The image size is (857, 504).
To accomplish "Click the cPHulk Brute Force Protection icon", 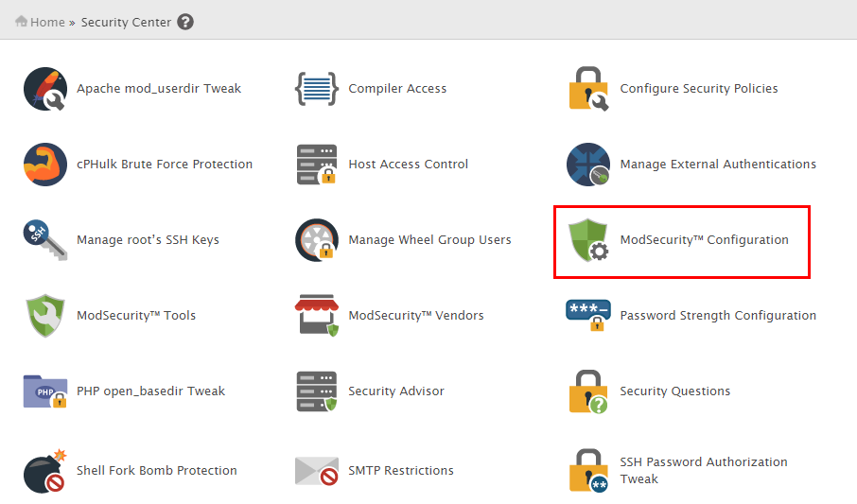I will (x=44, y=165).
